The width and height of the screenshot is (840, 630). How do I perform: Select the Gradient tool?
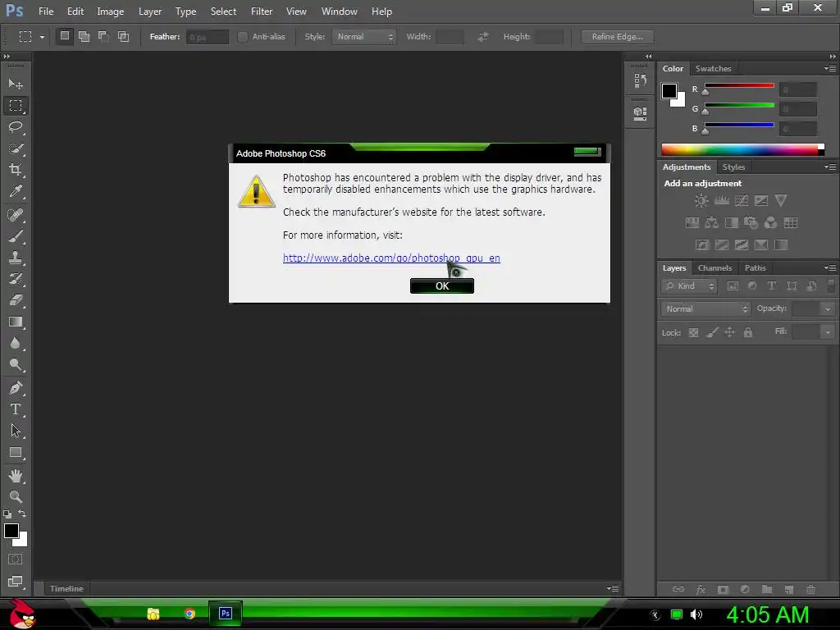pyautogui.click(x=16, y=322)
